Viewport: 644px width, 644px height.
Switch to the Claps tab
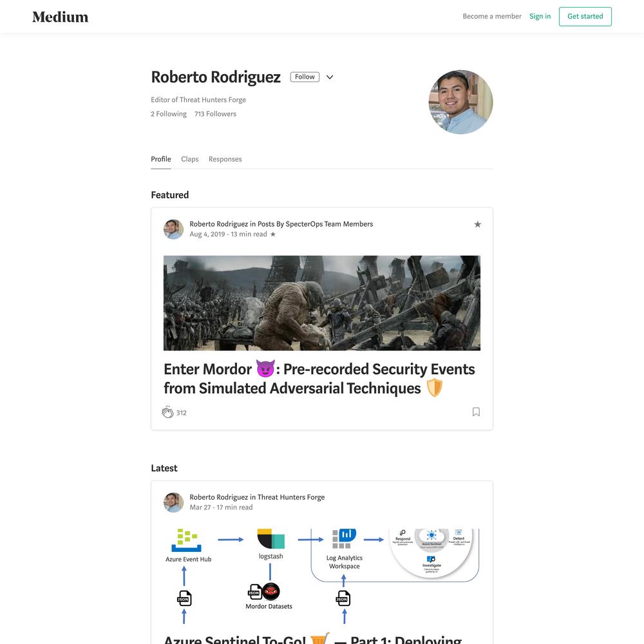click(190, 159)
